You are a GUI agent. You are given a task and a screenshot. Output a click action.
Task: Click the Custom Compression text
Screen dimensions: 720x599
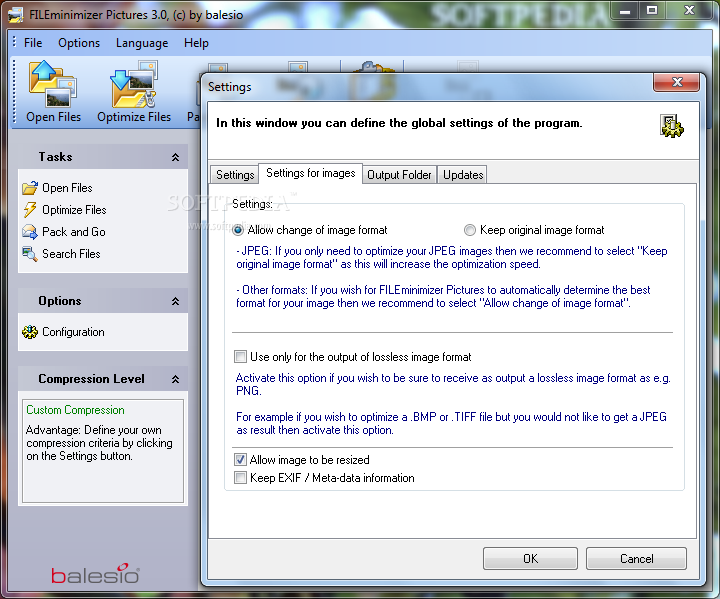tap(75, 410)
